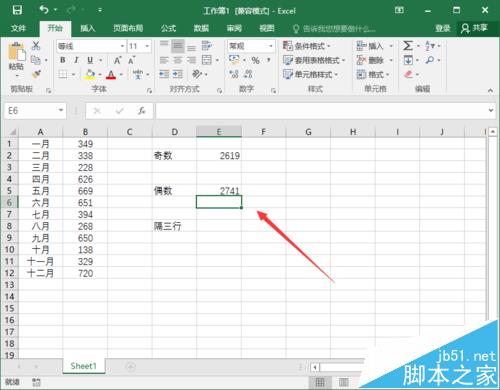Click the Paste clipboard icon
Viewport: 500px width, 390px height.
(16, 52)
